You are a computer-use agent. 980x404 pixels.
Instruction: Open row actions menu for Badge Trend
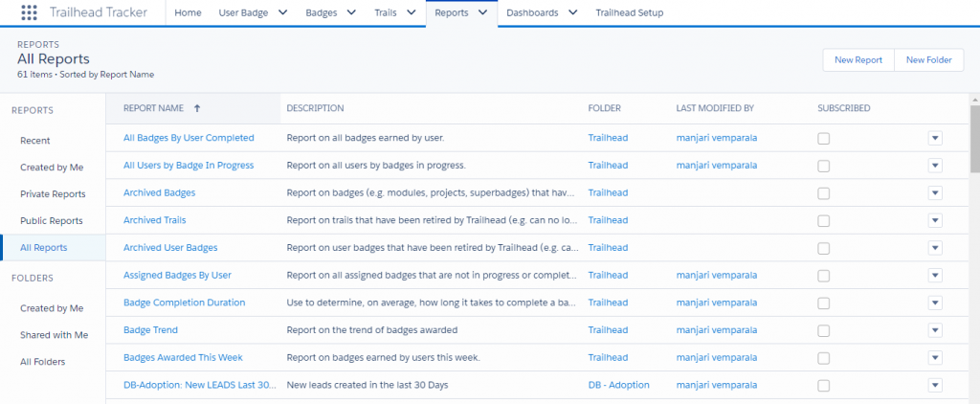click(x=935, y=331)
